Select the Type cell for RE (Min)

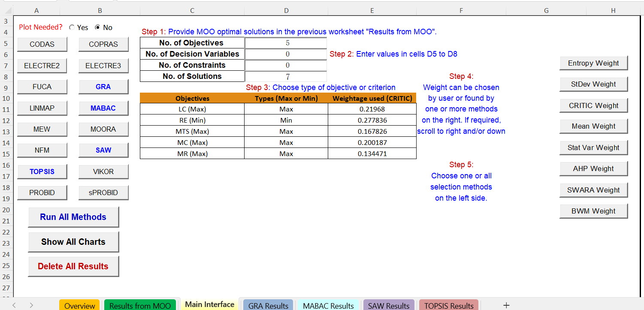pyautogui.click(x=286, y=120)
